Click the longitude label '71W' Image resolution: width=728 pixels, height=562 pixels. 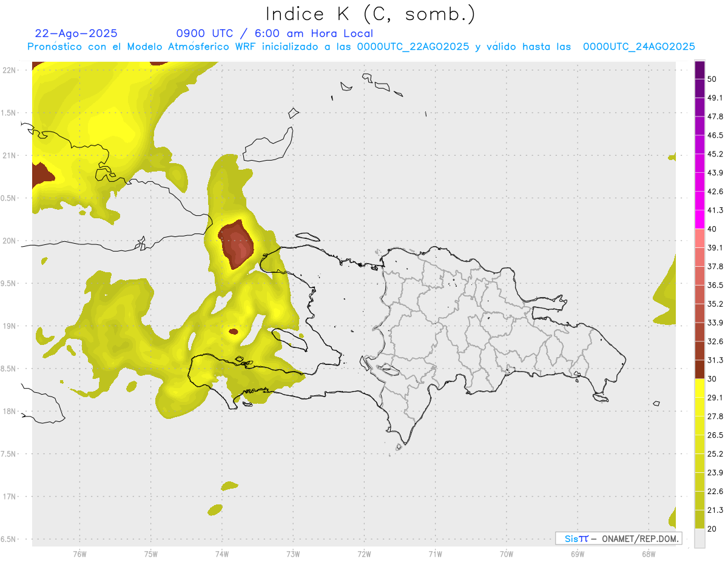(x=435, y=554)
